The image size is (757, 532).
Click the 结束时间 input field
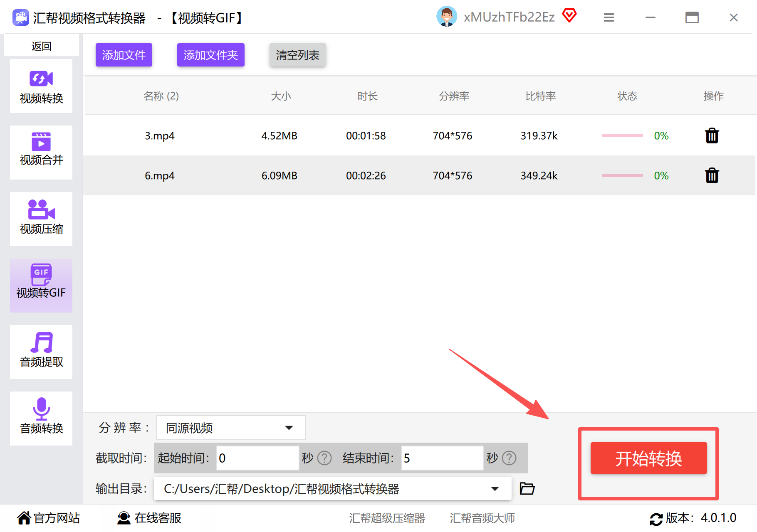tap(442, 458)
